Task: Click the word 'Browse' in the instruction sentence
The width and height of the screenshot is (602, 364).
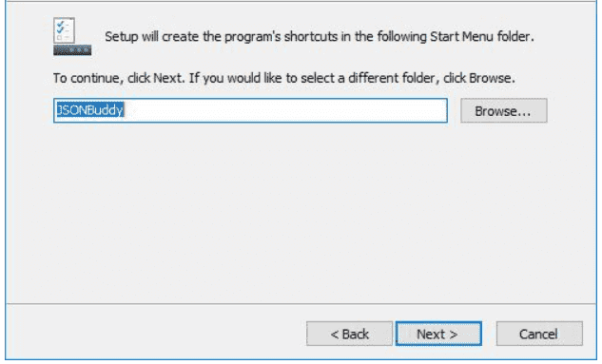Action: (x=491, y=78)
